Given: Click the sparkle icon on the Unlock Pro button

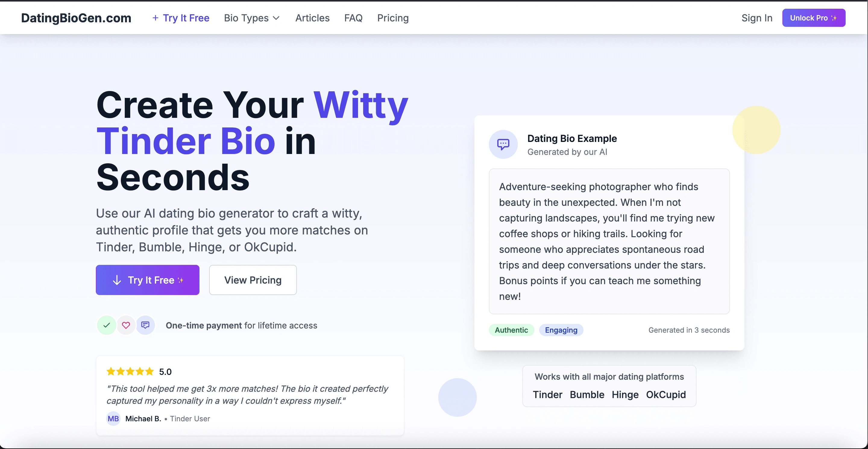Looking at the screenshot, I should pyautogui.click(x=834, y=18).
